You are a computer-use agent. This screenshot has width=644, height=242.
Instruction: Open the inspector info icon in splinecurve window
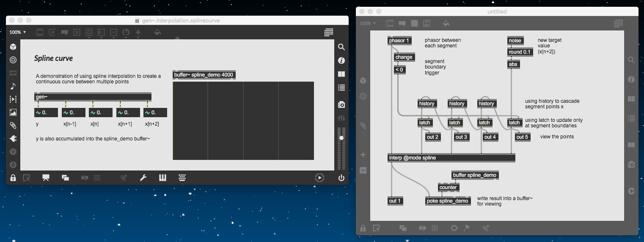pos(341,60)
